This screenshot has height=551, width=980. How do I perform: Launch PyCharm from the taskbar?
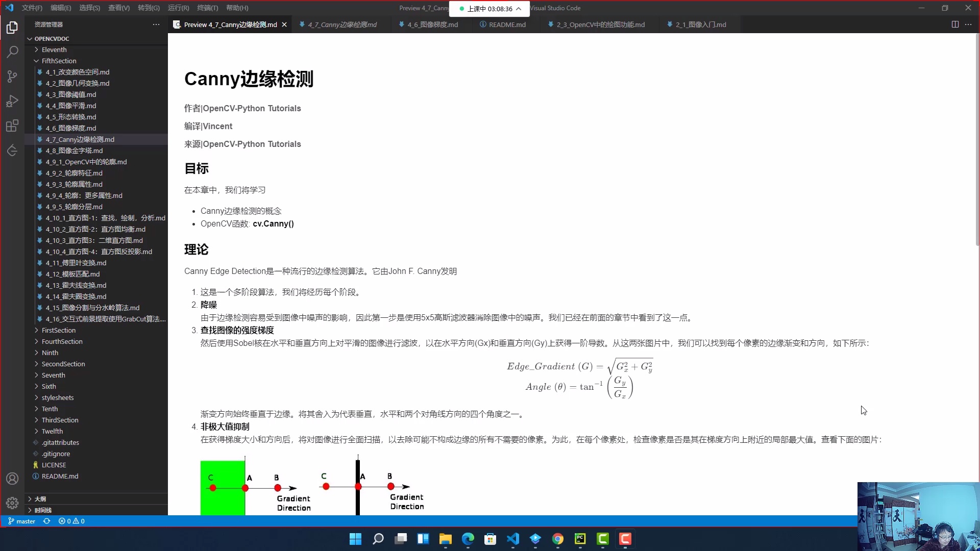click(580, 539)
